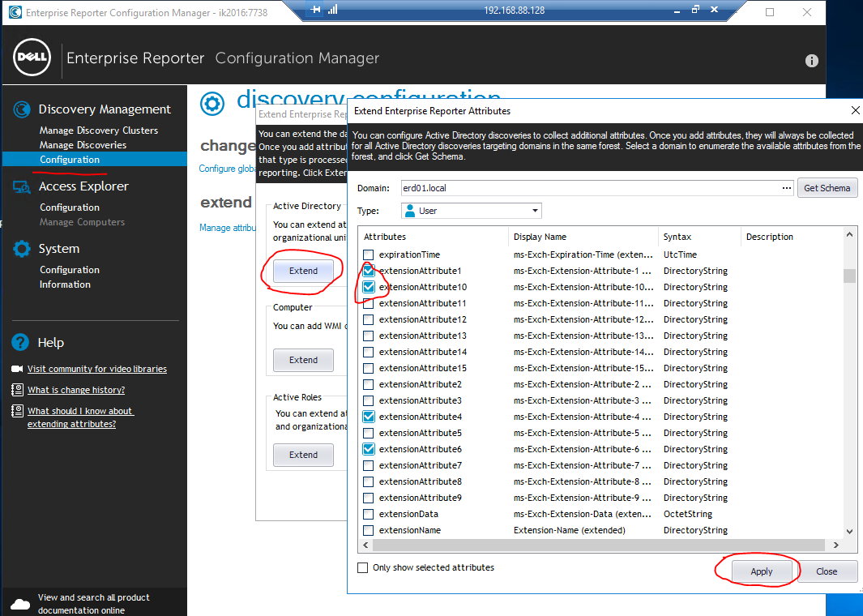Click the Description column header
Screen dimensions: 863x616
tap(792, 237)
